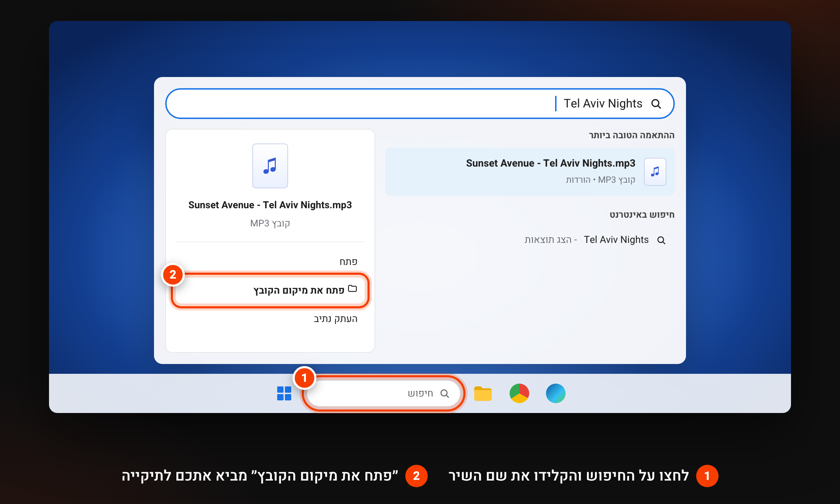Screen dimensions: 840x504
Task: Click חיפוש באינטרנט section heading
Action: click(642, 215)
